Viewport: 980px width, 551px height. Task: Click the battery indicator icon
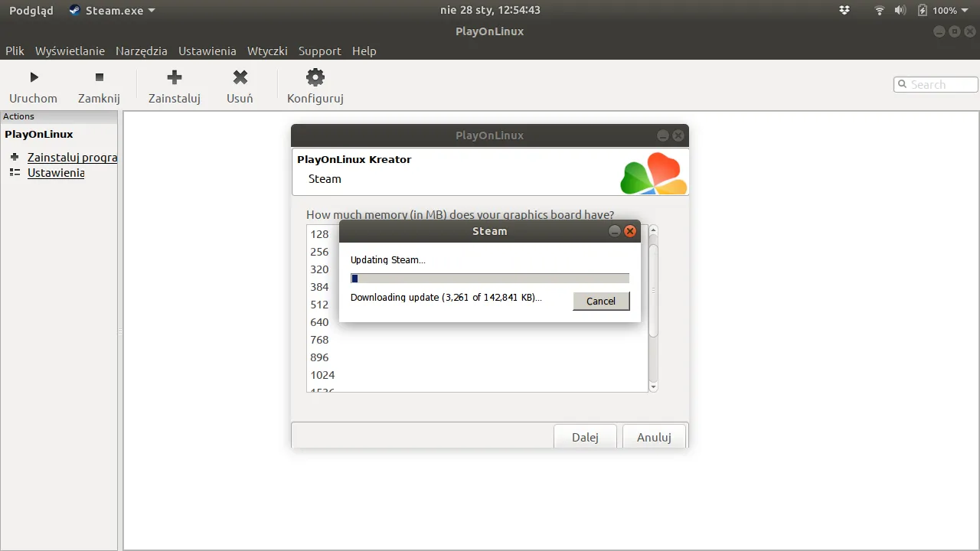[923, 10]
